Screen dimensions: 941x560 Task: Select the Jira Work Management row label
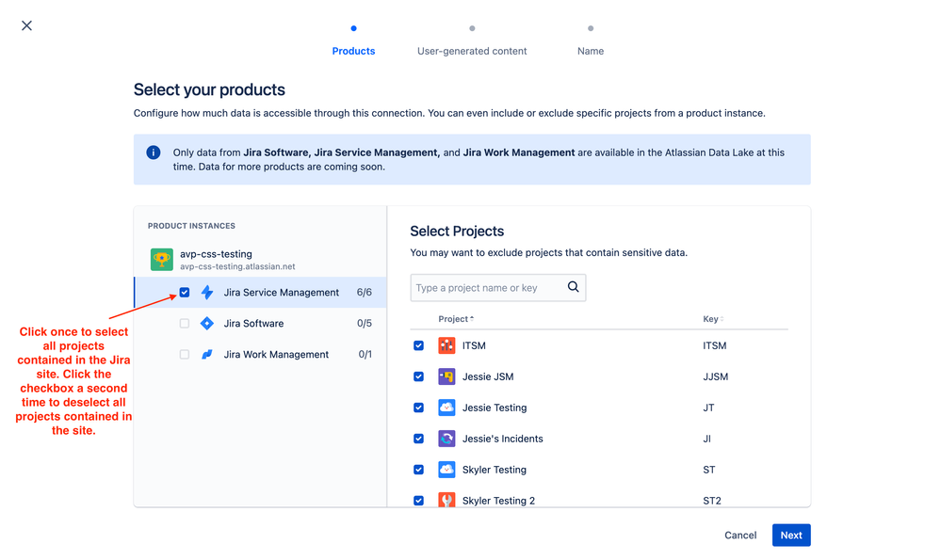[x=276, y=354]
